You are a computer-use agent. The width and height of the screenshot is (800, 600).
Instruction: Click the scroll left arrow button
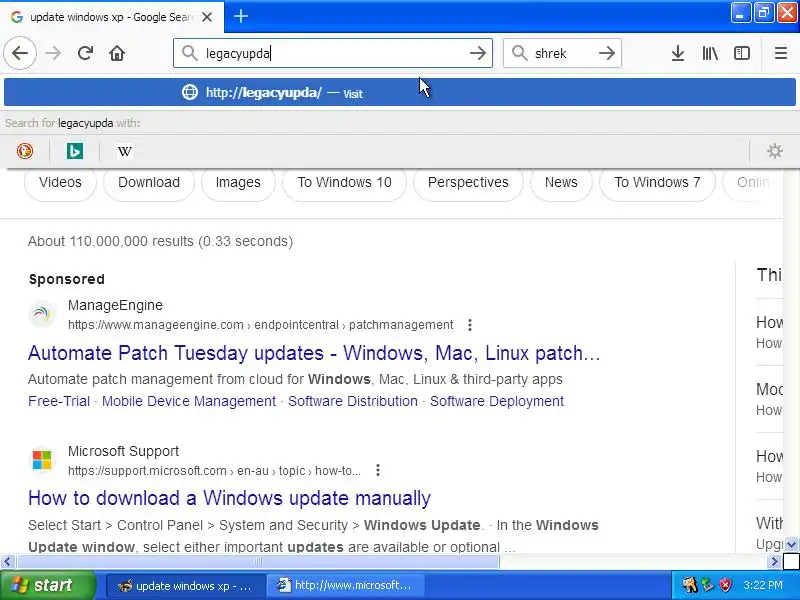pos(7,562)
